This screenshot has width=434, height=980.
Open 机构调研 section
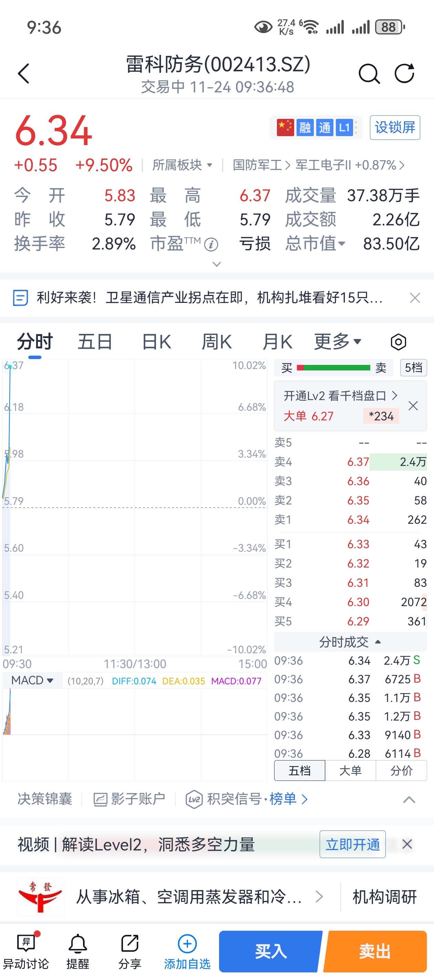[385, 897]
